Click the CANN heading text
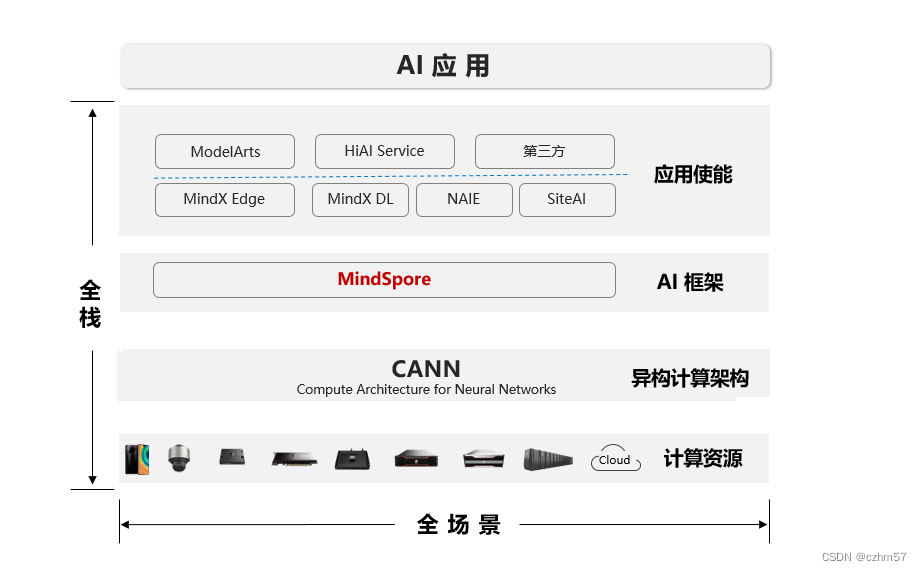922x571 pixels. point(426,369)
